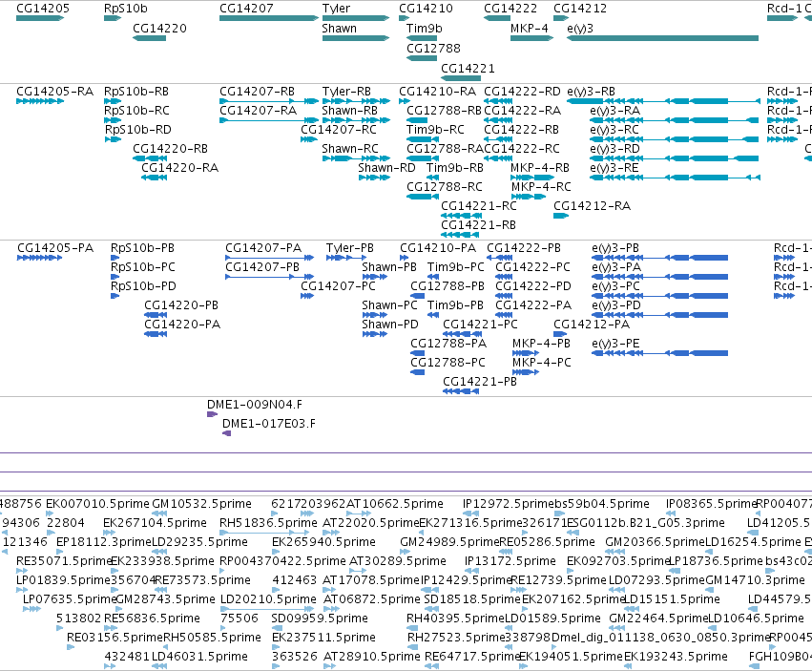Viewport: 812px width, 671px height.
Task: Click protein CG14207-PA
Action: 263,248
